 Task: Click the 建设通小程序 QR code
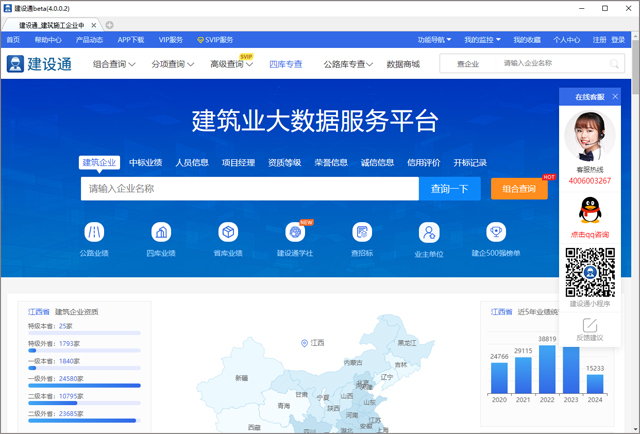point(590,272)
